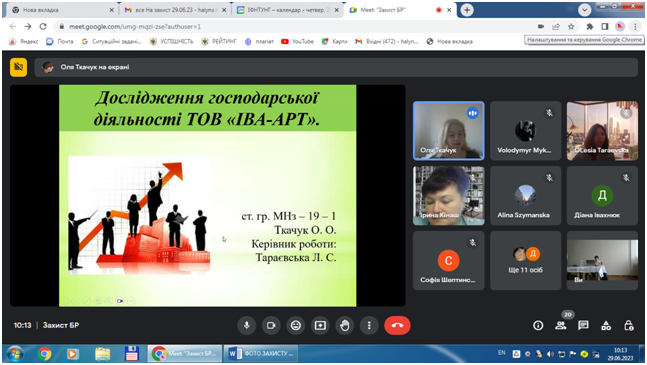647x365 pixels.
Task: Open a new browser tab with plus button
Action: tap(467, 10)
